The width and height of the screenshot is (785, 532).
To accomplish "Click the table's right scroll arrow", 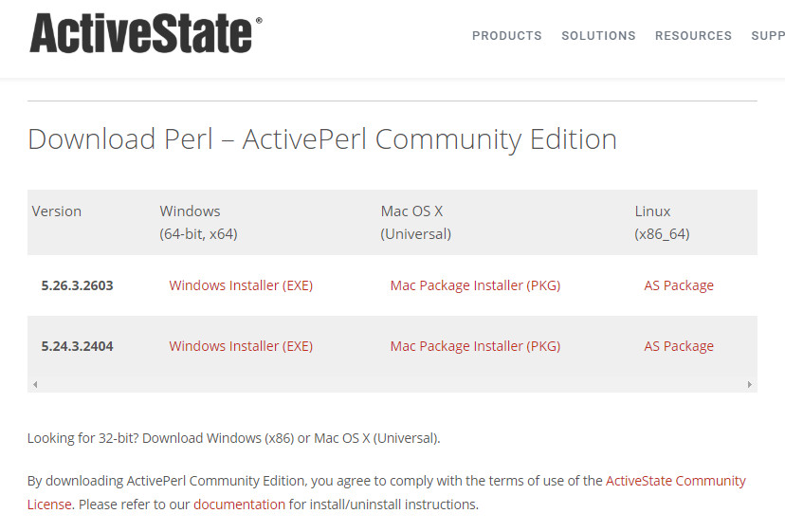I will point(749,384).
